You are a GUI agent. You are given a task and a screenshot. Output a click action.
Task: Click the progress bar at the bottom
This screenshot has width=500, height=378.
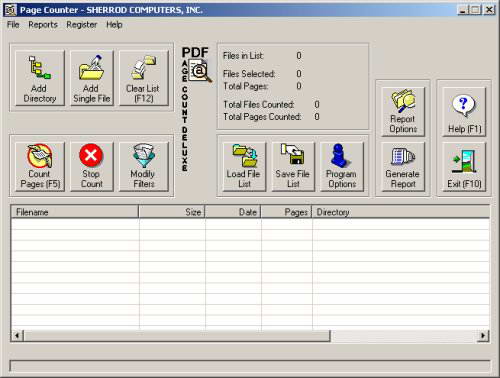coord(250,366)
